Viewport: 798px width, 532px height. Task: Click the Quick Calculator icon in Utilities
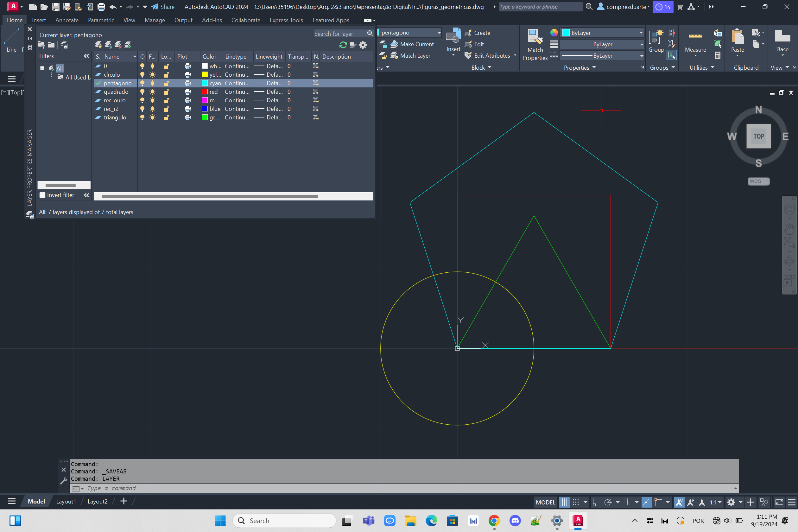718,55
